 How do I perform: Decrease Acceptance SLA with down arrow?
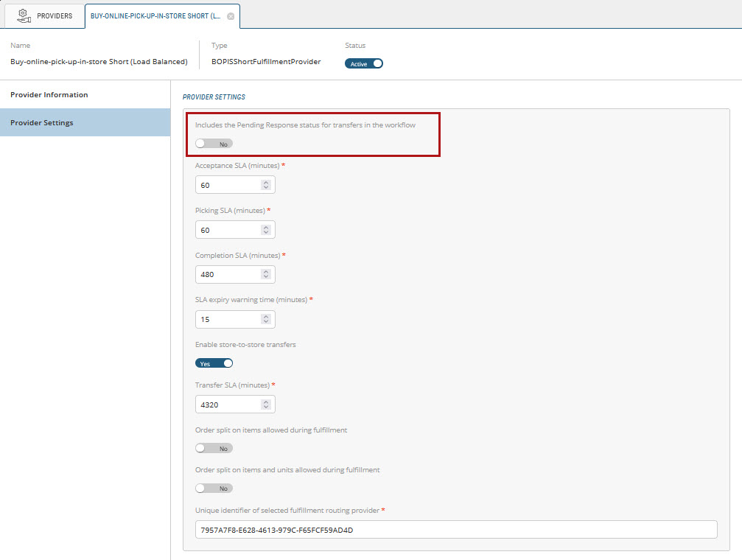click(266, 188)
